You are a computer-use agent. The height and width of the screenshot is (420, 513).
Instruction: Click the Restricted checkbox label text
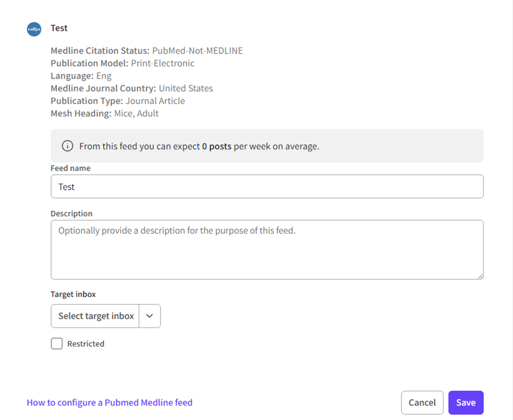click(x=86, y=344)
